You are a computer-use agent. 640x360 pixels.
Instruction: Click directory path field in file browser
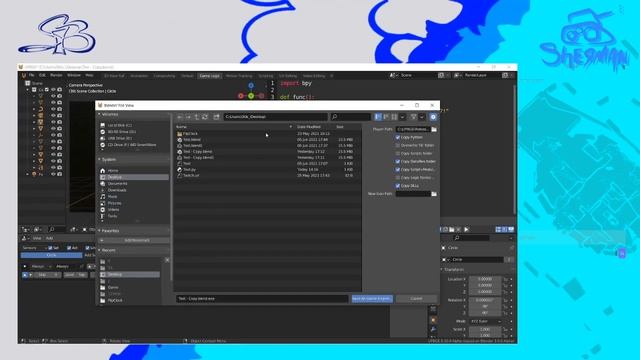[x=275, y=117]
